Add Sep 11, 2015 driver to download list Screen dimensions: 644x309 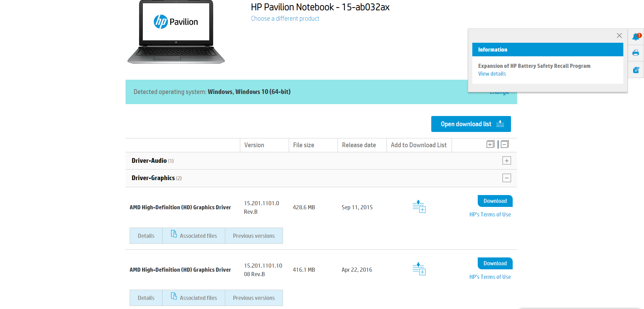click(419, 207)
